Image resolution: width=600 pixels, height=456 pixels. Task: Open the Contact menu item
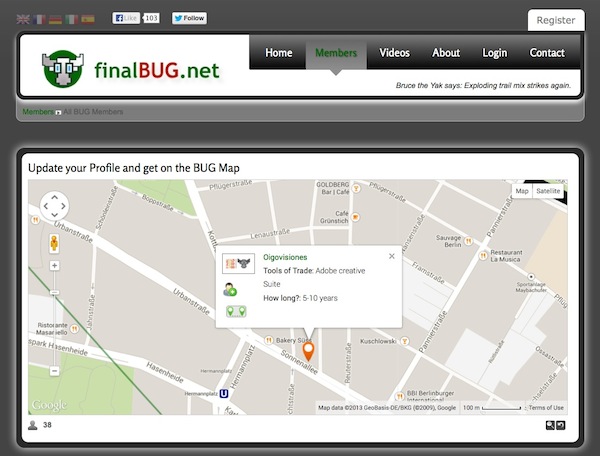(x=547, y=53)
